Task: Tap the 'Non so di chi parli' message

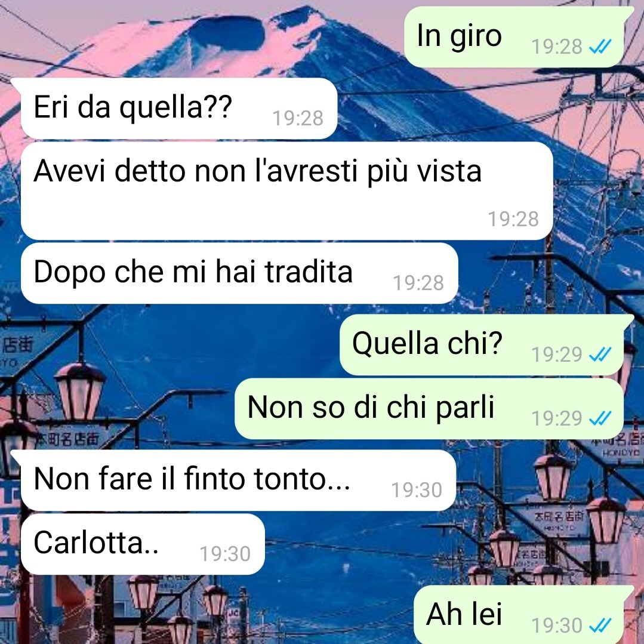Action: [429, 409]
